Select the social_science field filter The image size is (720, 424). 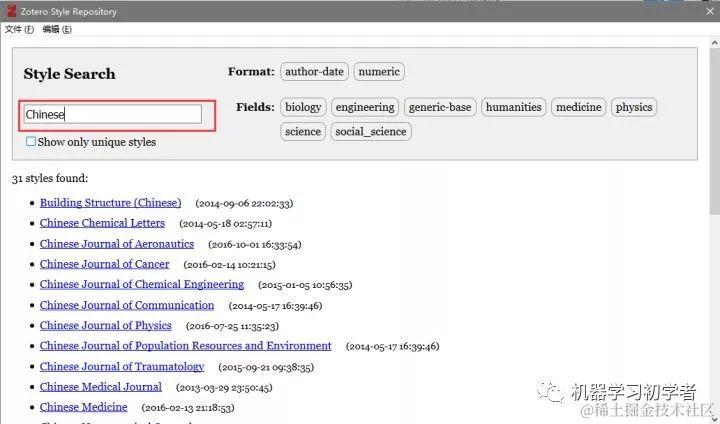click(x=371, y=132)
